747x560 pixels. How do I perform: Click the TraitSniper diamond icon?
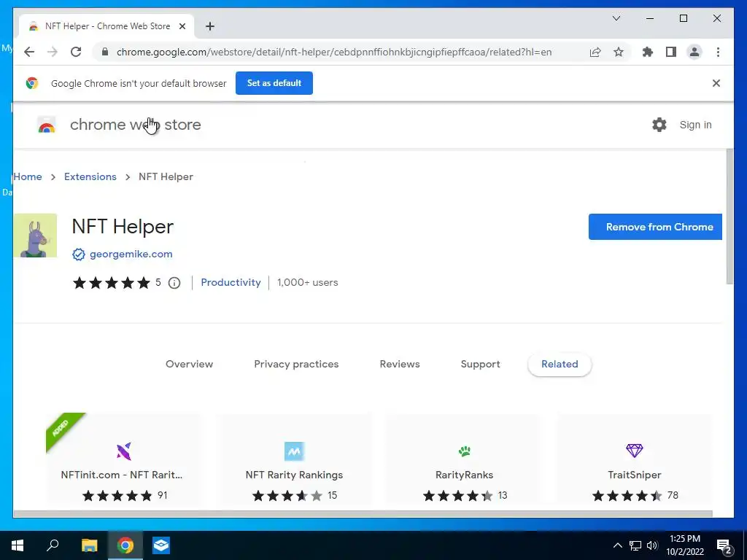tap(635, 450)
